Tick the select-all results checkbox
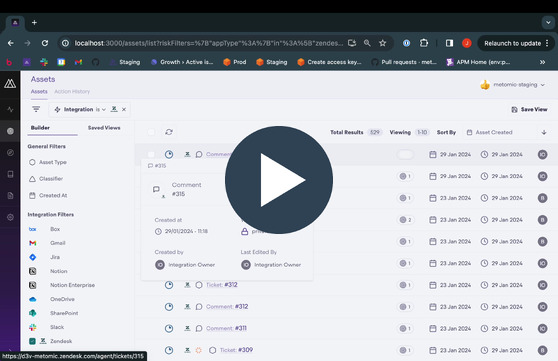The image size is (558, 361). [x=151, y=132]
